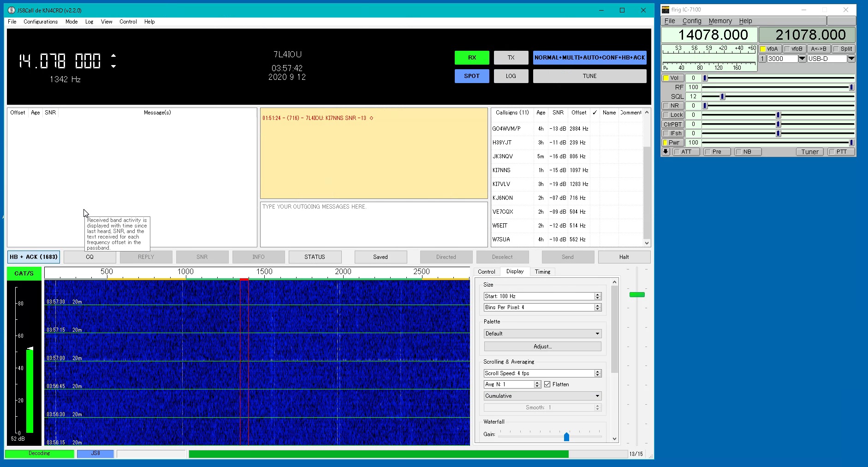Image resolution: width=868 pixels, height=467 pixels.
Task: Enable NR noise reduction in flrig
Action: coord(673,106)
